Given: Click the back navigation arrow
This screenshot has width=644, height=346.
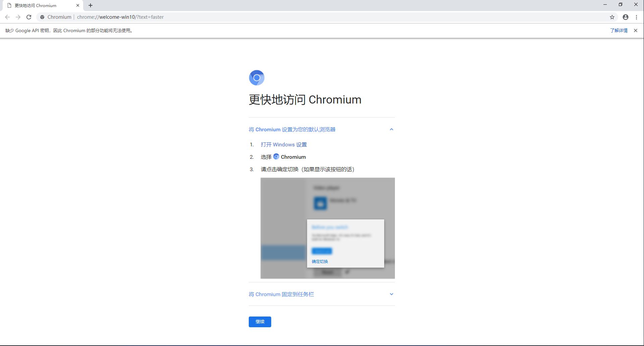Looking at the screenshot, I should [7, 17].
